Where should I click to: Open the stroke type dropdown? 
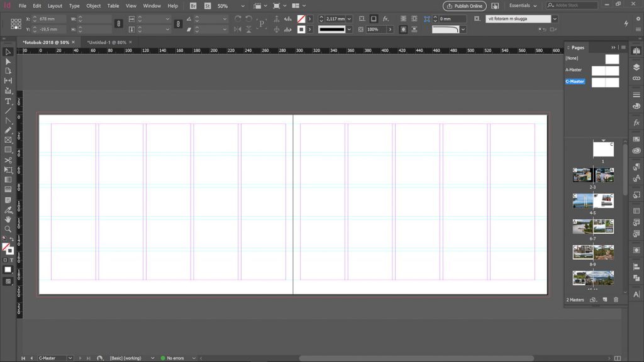tap(349, 30)
